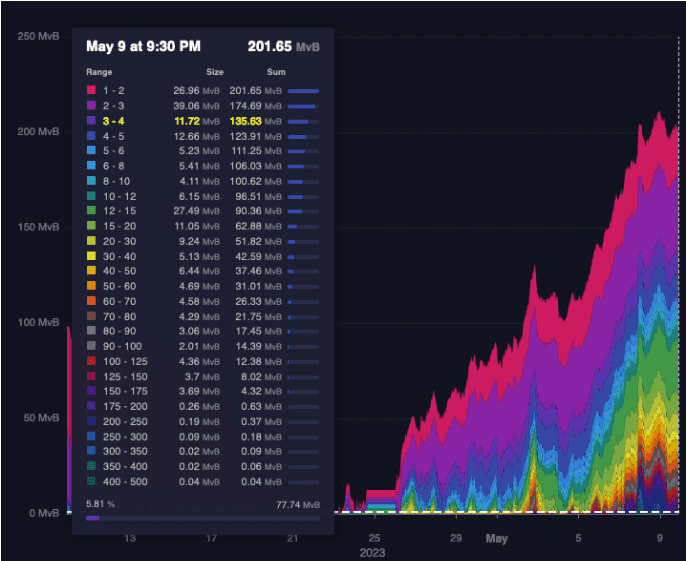This screenshot has height=561, width=686.
Task: Click the 'Size' column header
Action: tap(215, 72)
